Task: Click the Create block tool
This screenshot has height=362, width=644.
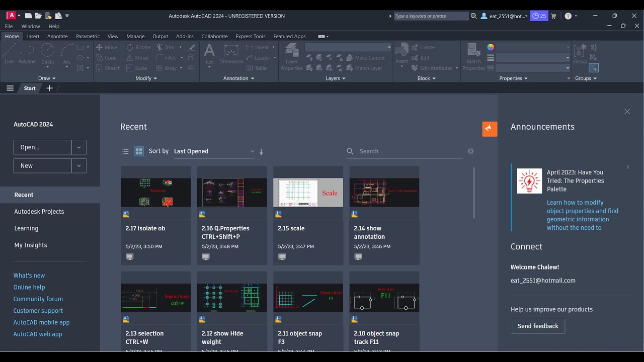Action: pyautogui.click(x=423, y=47)
